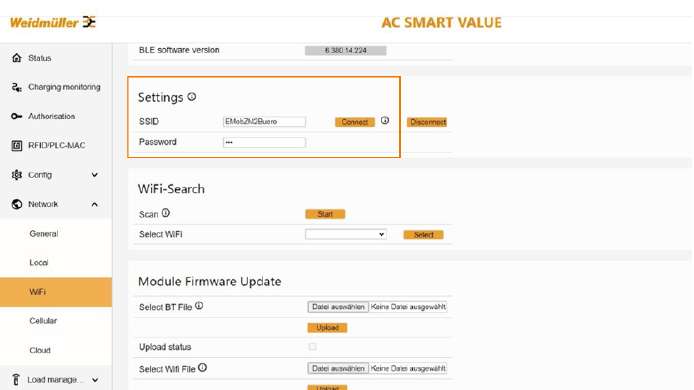
Task: Collapse the Network menu chevron
Action: click(x=95, y=204)
